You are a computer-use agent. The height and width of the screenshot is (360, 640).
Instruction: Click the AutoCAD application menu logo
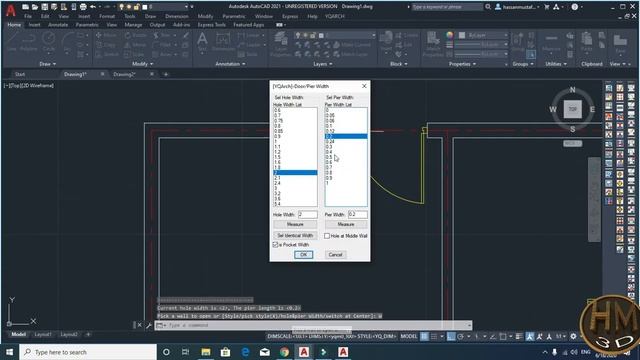(x=10, y=10)
